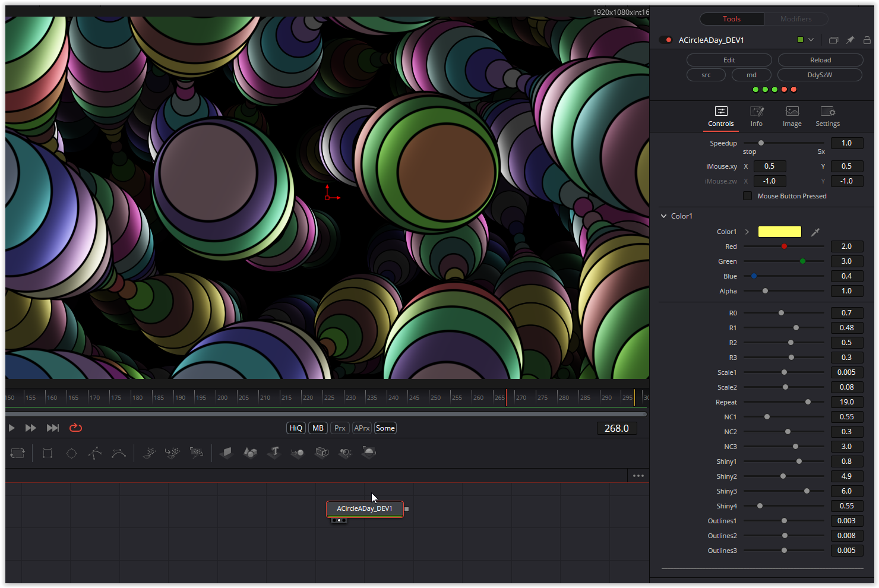Click the yellow Color1 swatch
The height and width of the screenshot is (588, 879).
coord(780,232)
